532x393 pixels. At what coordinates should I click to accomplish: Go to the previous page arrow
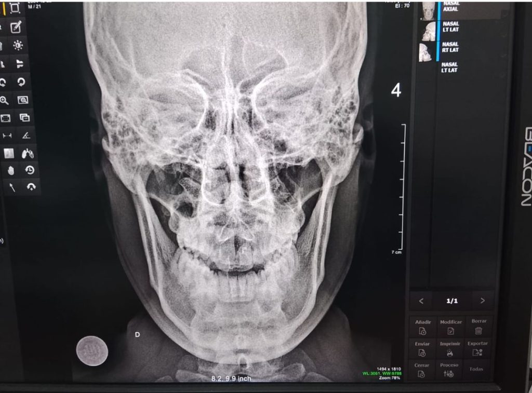[421, 301]
